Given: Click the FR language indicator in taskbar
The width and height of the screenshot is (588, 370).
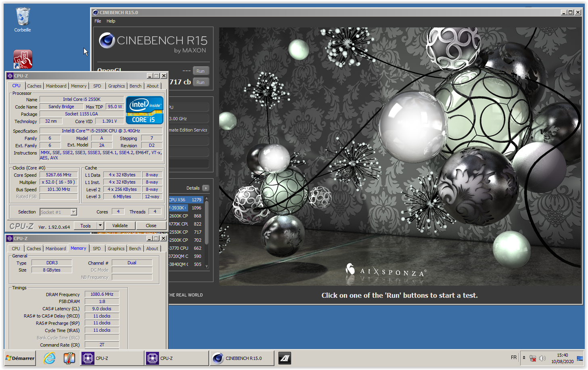Looking at the screenshot, I should coord(513,357).
